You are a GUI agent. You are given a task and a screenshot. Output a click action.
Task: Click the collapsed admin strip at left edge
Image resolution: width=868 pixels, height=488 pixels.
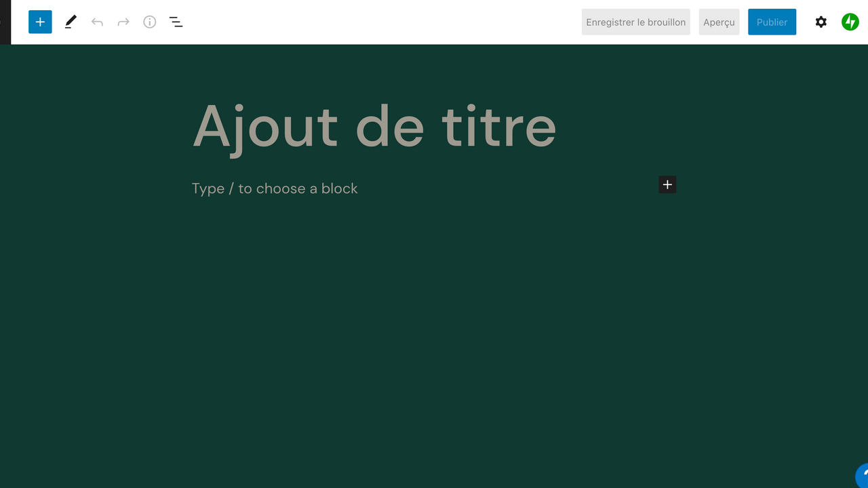[5, 22]
